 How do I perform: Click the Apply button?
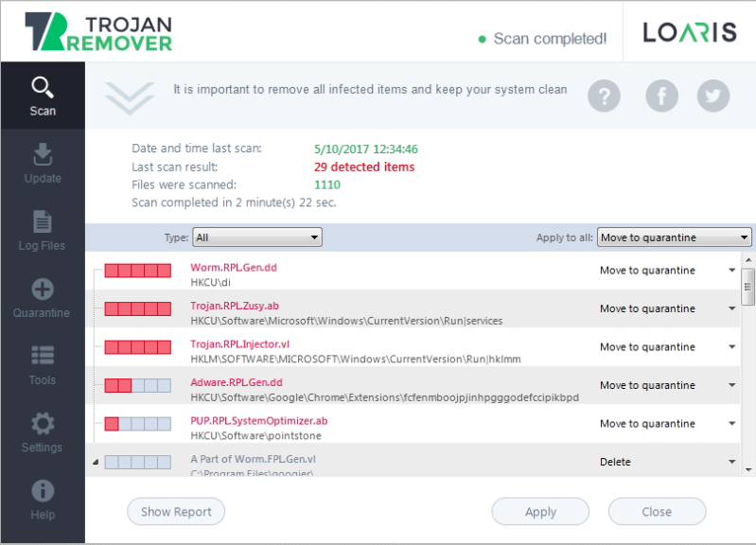click(x=540, y=511)
